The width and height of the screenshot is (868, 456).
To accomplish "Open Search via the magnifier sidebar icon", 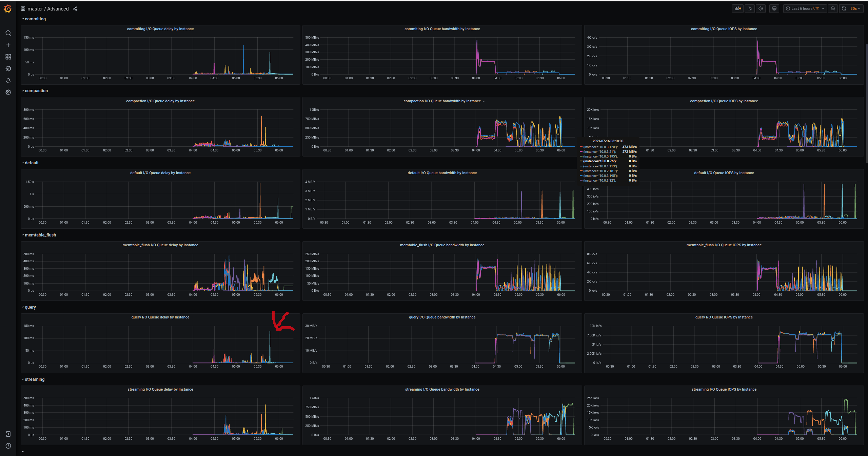I will tap(8, 33).
